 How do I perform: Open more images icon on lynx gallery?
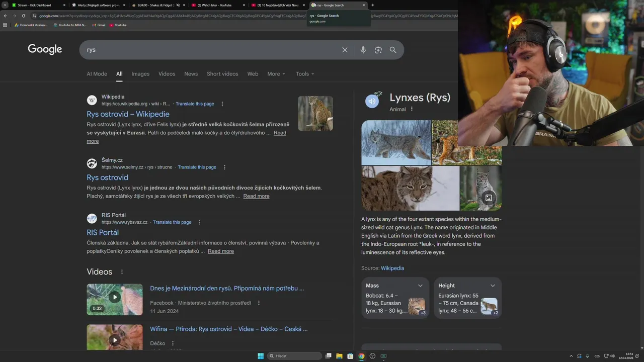pos(489,198)
